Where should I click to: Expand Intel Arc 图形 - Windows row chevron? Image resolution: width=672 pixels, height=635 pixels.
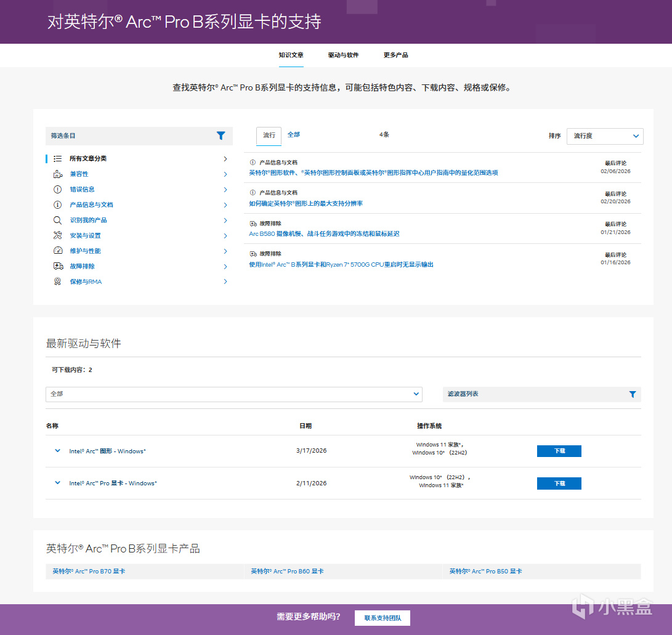point(57,451)
